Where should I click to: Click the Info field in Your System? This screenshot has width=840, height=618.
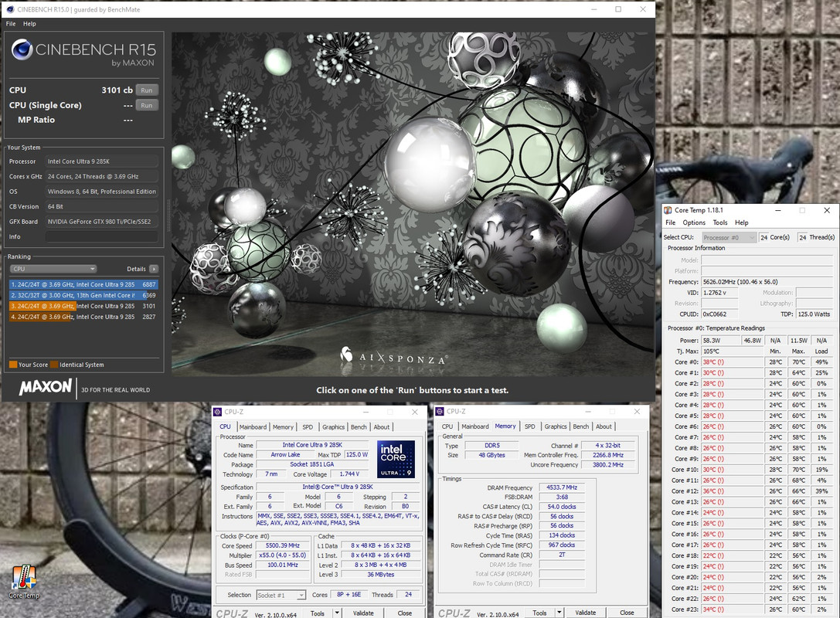click(102, 236)
